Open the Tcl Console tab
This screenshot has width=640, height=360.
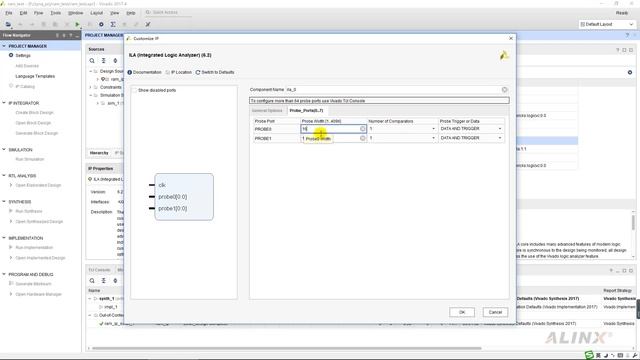pyautogui.click(x=99, y=270)
